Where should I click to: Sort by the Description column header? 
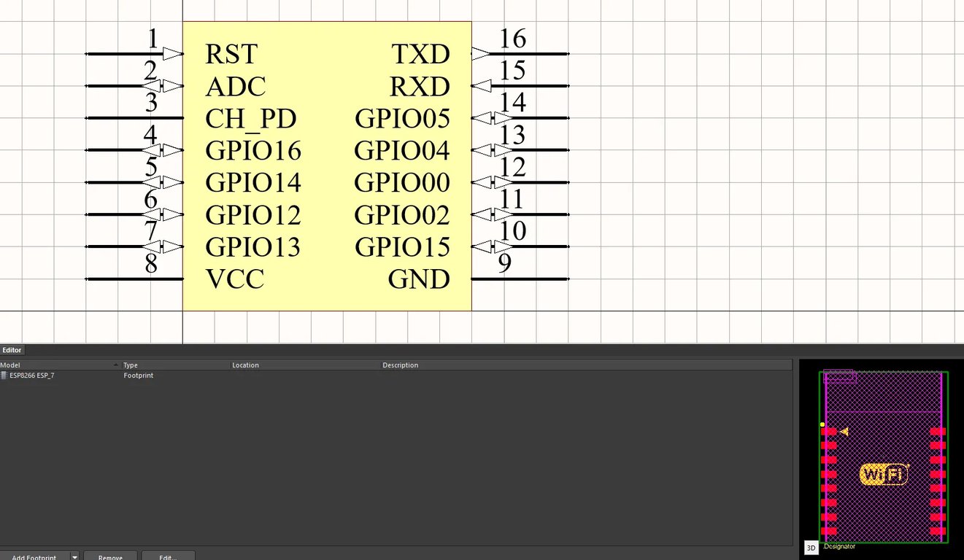click(x=586, y=365)
